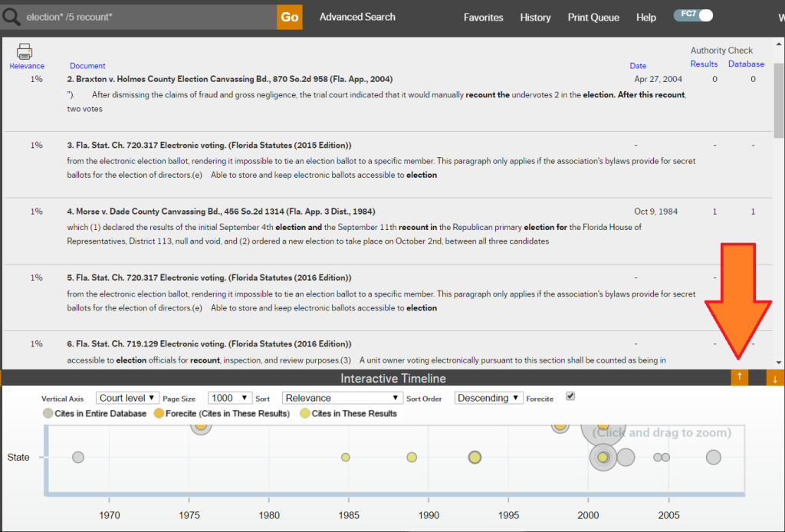Expand timeline with the up arrow button
The width and height of the screenshot is (785, 532).
tap(739, 377)
